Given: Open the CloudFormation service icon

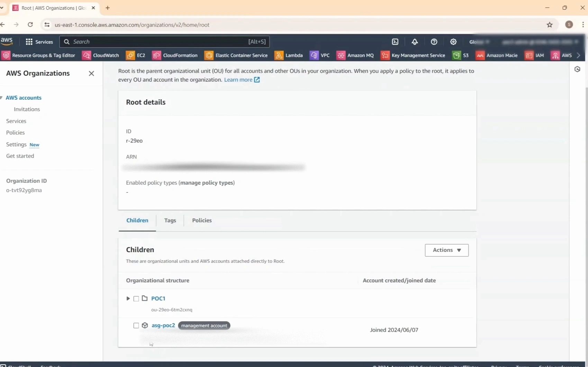Looking at the screenshot, I should tap(157, 55).
